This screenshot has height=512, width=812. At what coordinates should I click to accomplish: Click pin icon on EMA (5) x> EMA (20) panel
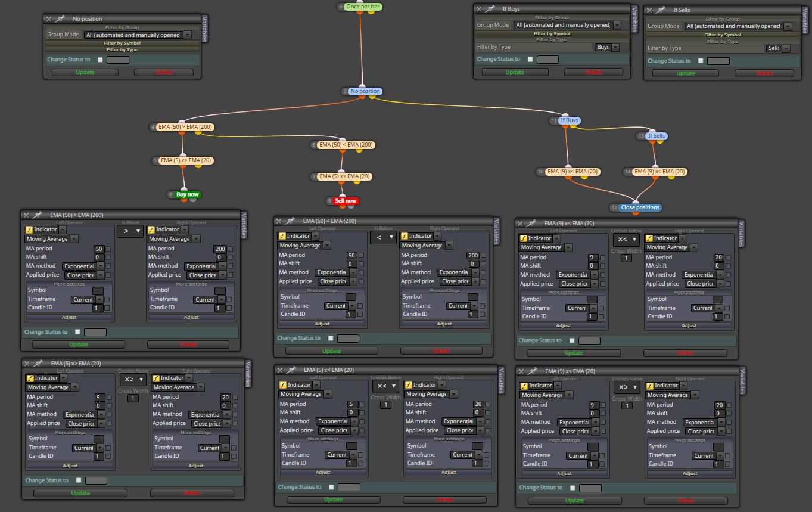[x=39, y=363]
